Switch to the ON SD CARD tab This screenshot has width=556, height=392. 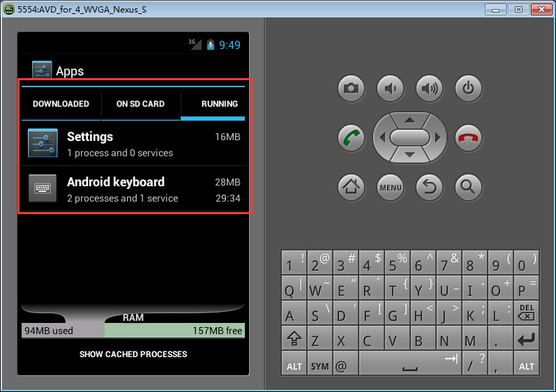click(x=140, y=104)
